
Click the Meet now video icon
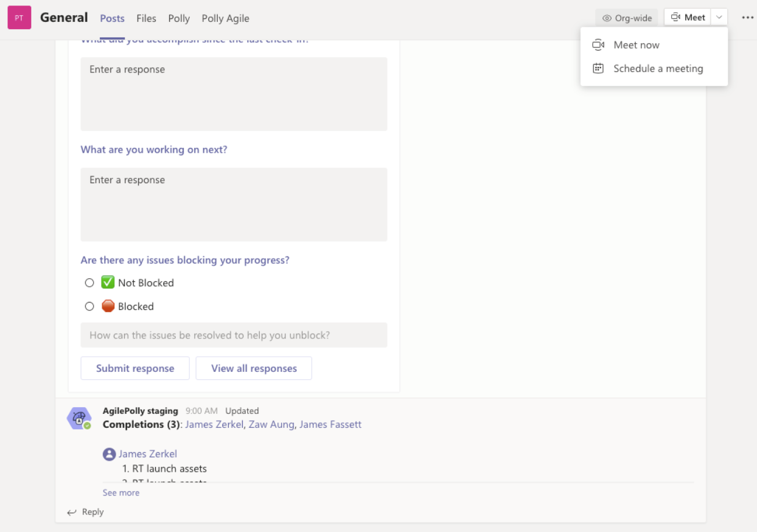point(598,45)
